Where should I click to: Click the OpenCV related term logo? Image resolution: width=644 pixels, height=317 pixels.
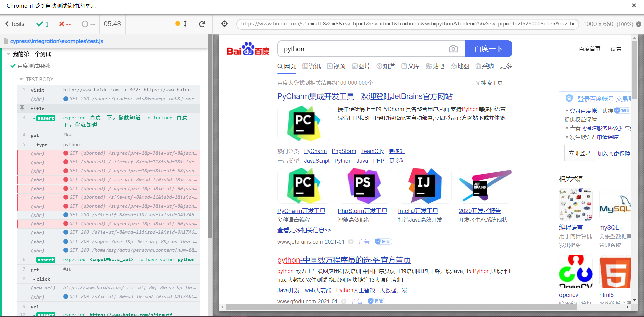click(x=576, y=271)
